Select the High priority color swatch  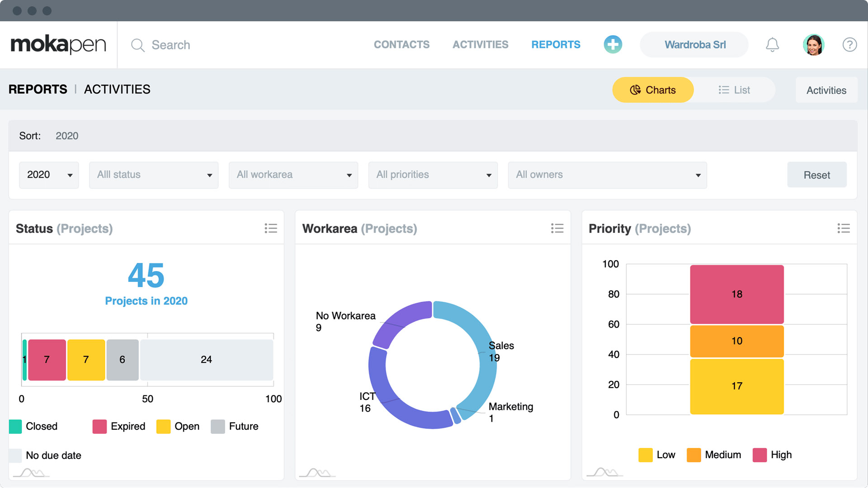click(x=759, y=455)
